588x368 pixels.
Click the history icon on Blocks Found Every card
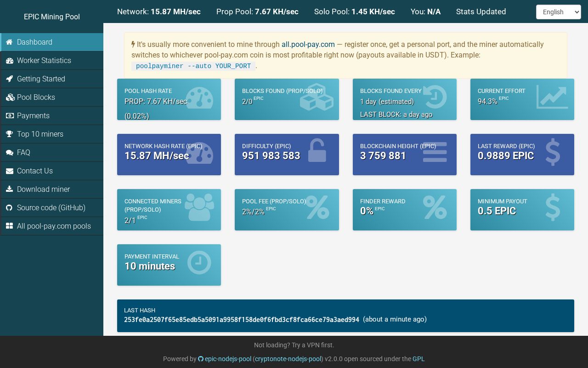pos(435,97)
